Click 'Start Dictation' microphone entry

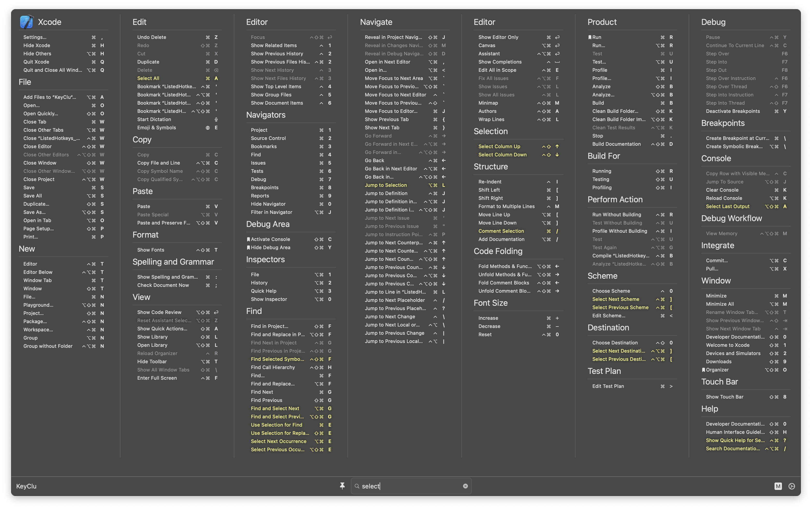click(x=154, y=119)
